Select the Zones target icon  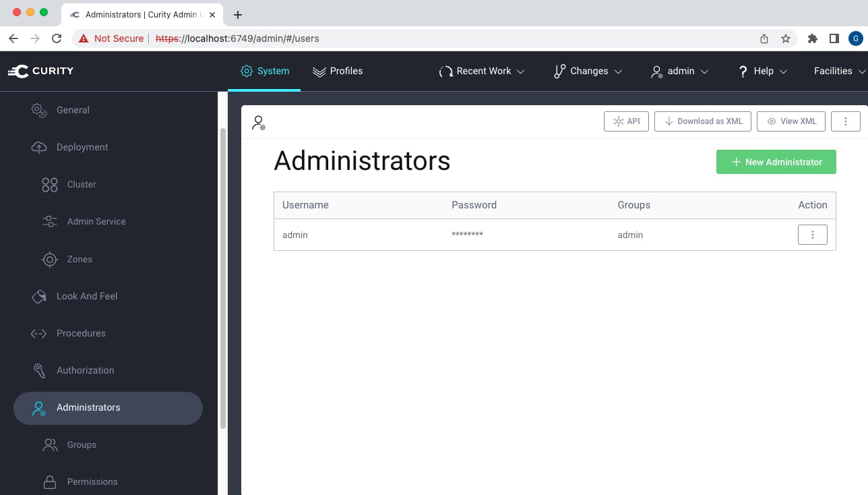point(49,259)
